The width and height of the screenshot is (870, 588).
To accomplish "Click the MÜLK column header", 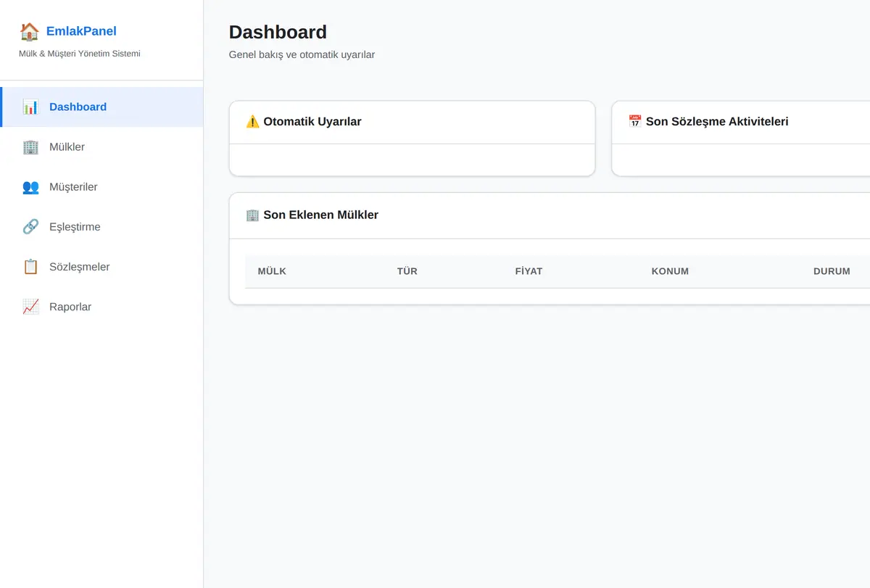I will coord(272,271).
